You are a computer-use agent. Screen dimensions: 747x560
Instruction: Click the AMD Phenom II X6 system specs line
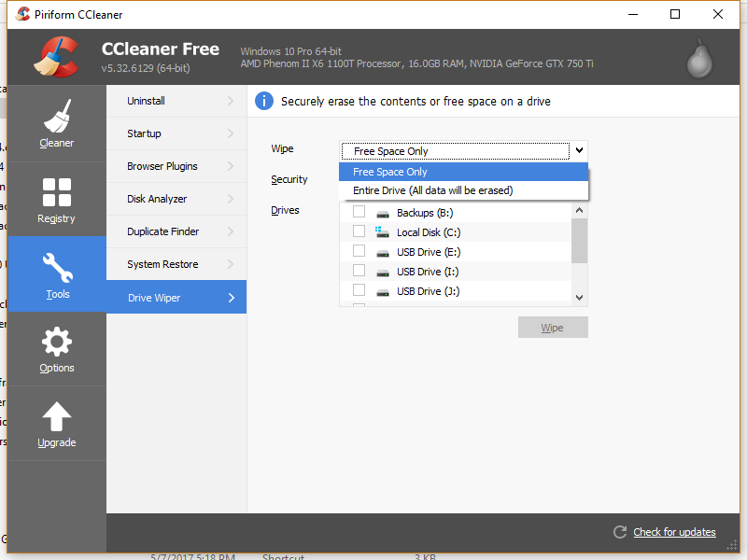(x=416, y=63)
